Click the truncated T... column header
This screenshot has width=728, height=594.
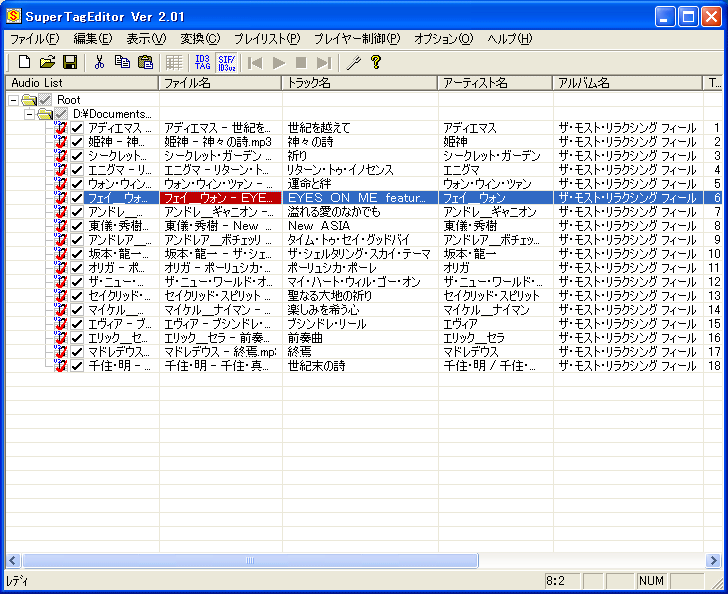click(713, 83)
